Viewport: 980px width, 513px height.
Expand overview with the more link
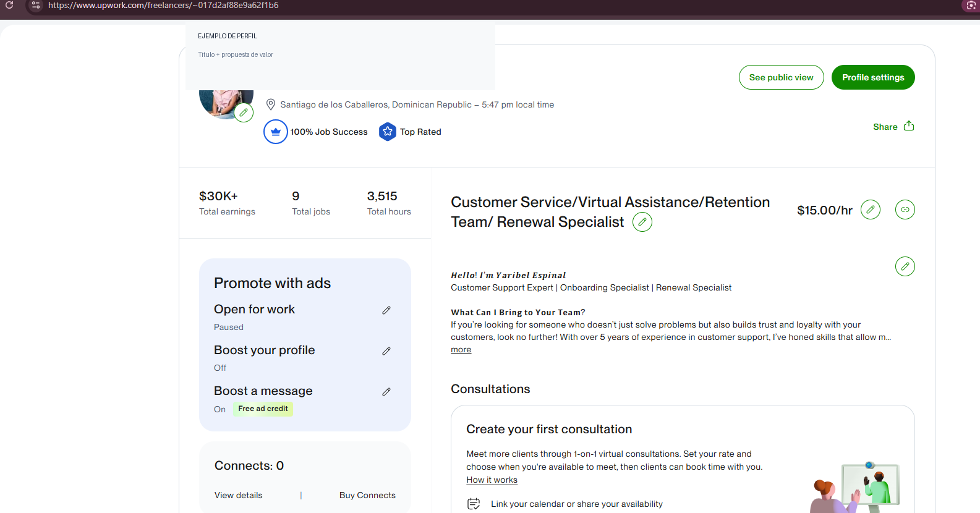coord(461,349)
